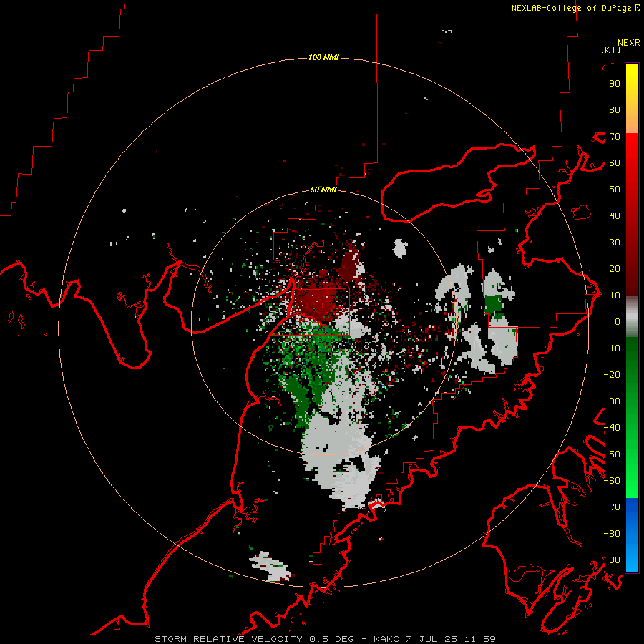Image resolution: width=644 pixels, height=644 pixels.
Task: Click the 0 value on velocity scale
Action: click(618, 322)
